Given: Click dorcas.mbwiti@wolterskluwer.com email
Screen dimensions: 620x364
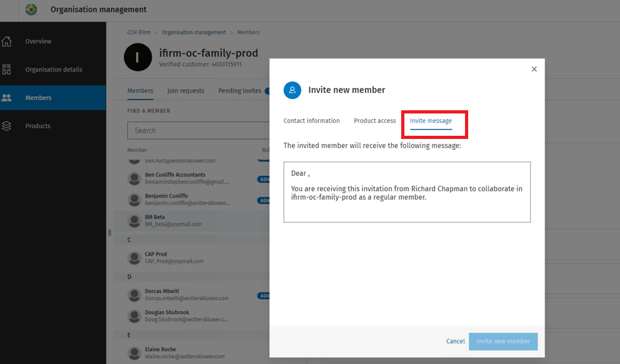Looking at the screenshot, I should click(187, 298).
